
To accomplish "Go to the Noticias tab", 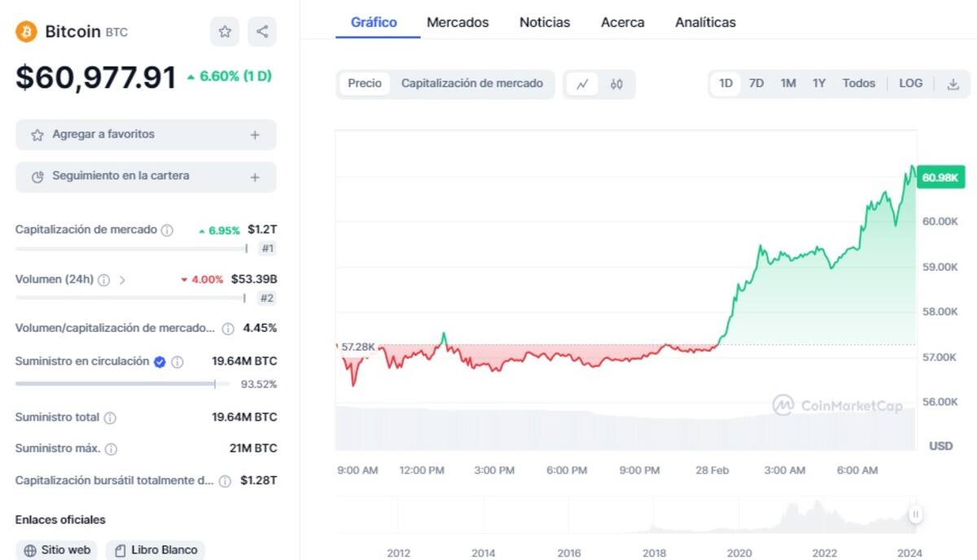I will pyautogui.click(x=545, y=23).
